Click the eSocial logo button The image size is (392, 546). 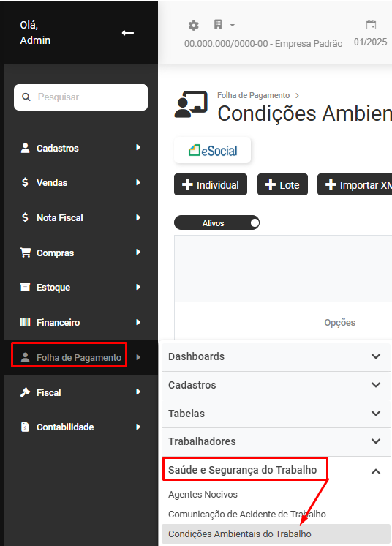(x=212, y=150)
